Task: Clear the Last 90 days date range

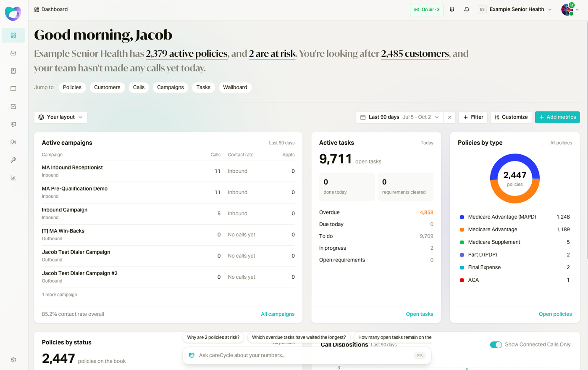Action: tap(450, 117)
